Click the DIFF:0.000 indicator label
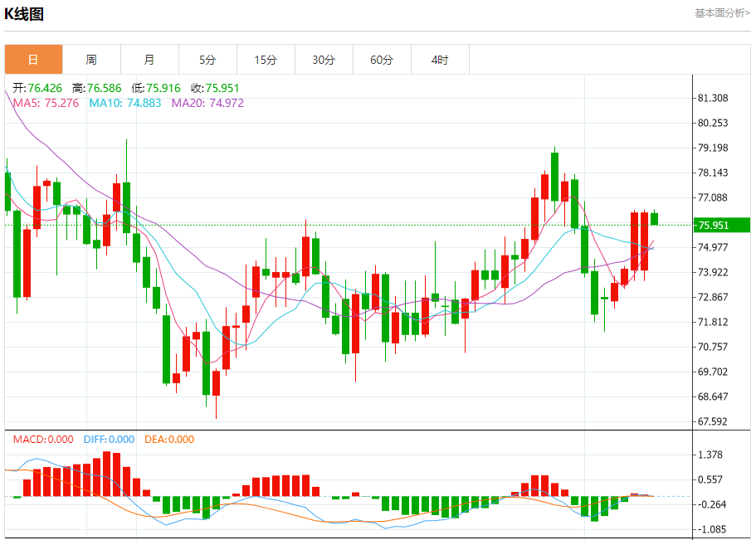 pos(109,440)
